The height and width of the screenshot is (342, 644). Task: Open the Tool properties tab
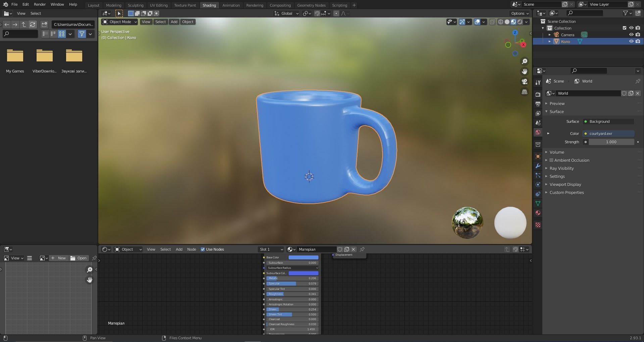(538, 83)
